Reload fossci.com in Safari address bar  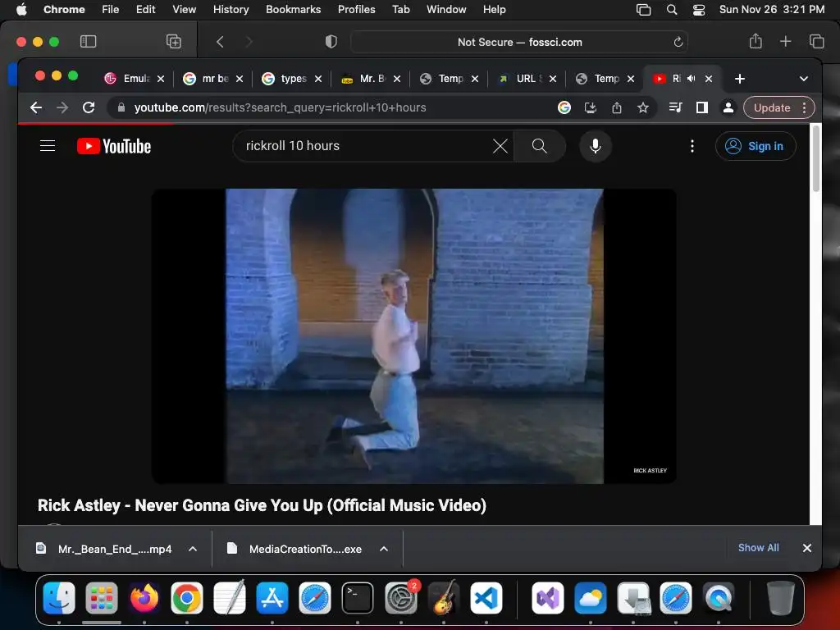(678, 42)
